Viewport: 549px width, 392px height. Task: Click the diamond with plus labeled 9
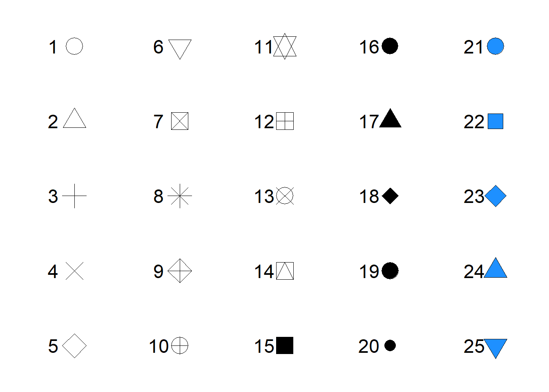click(180, 271)
